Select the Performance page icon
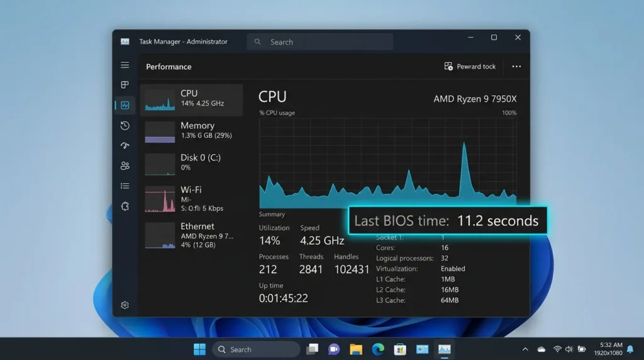Image resolution: width=644 pixels, height=360 pixels. (125, 105)
